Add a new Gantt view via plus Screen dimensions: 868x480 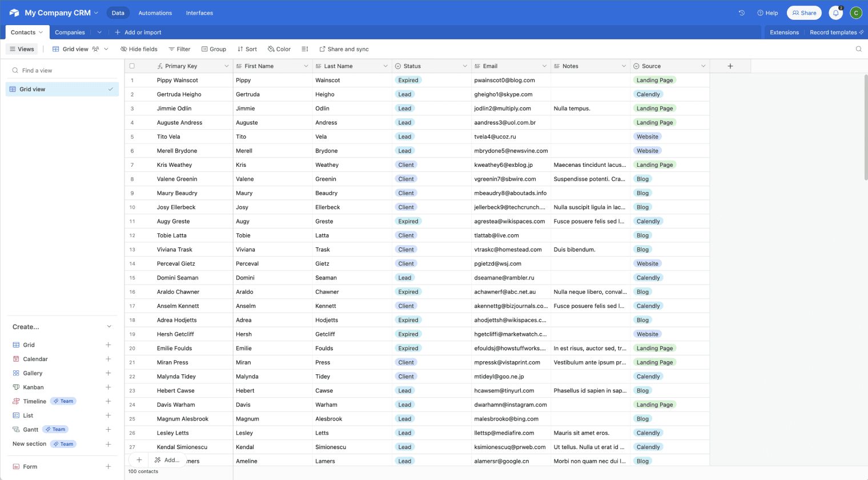108,429
